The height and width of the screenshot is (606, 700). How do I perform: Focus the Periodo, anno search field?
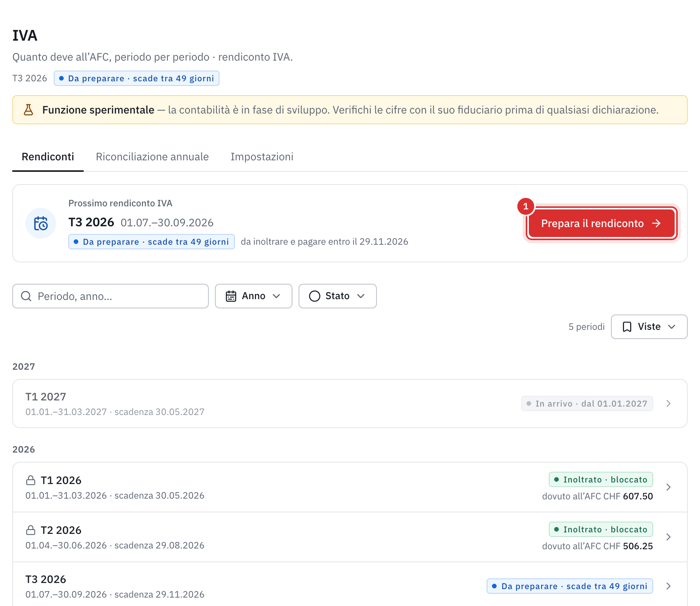(x=111, y=296)
